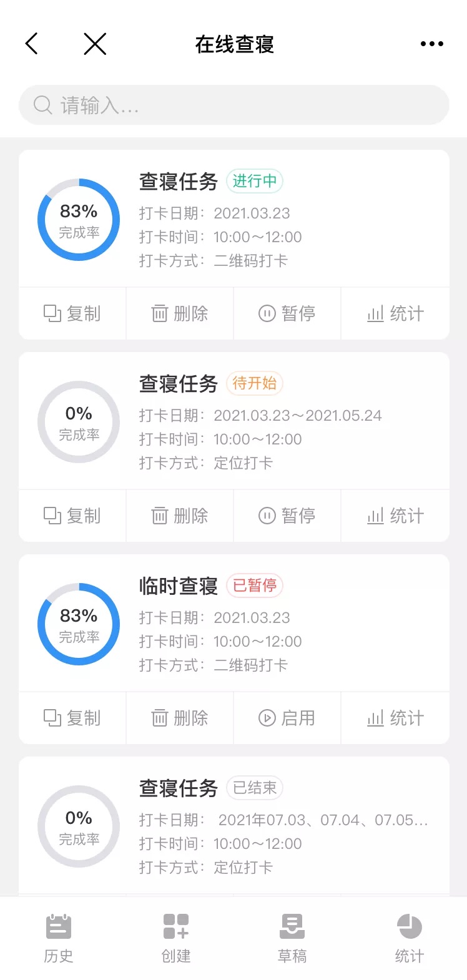Click the search input field
This screenshot has width=467, height=980.
click(x=234, y=105)
